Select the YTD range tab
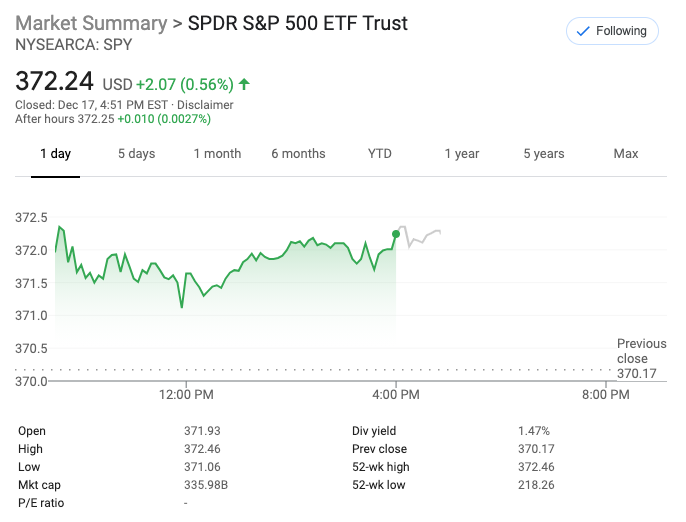The height and width of the screenshot is (522, 686). pos(380,154)
